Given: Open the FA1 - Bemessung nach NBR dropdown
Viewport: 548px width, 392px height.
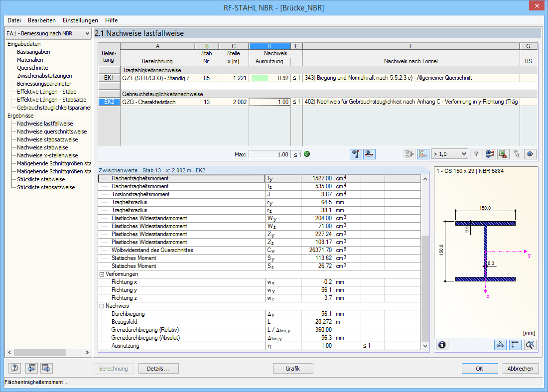Looking at the screenshot, I should pos(48,33).
